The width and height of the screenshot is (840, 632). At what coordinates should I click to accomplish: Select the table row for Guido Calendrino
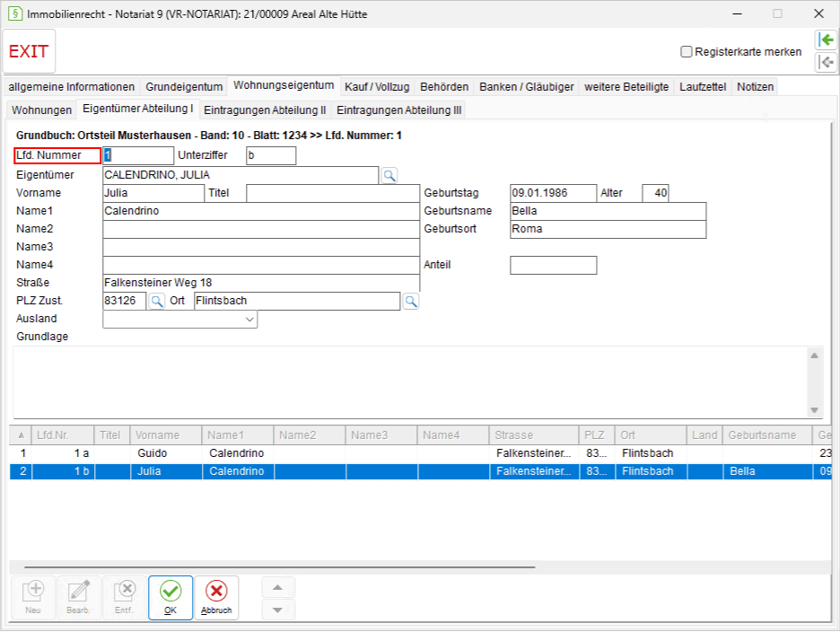420,453
